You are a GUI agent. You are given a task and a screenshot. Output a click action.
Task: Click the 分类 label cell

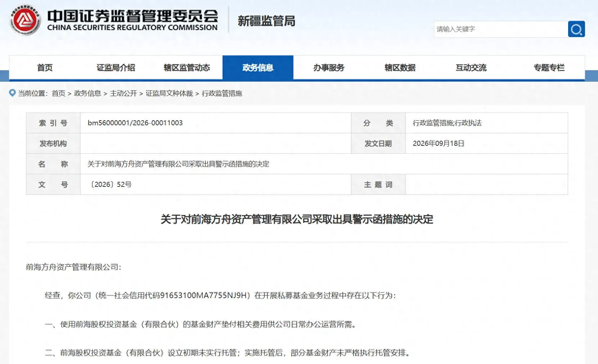[378, 123]
